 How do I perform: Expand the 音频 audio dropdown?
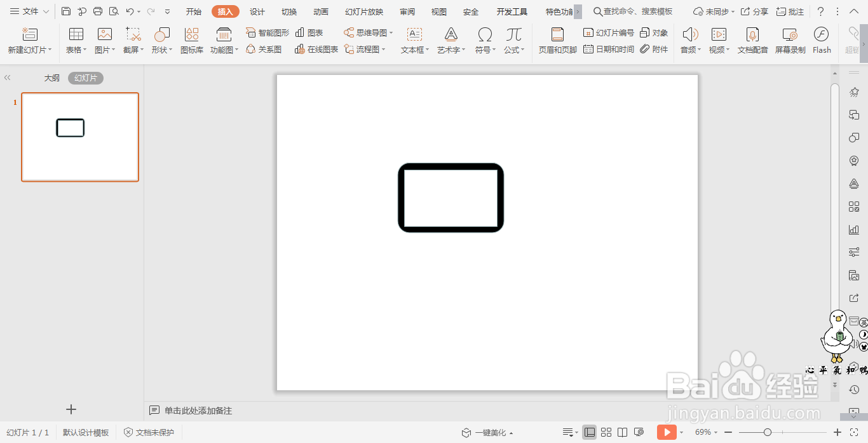(x=699, y=50)
